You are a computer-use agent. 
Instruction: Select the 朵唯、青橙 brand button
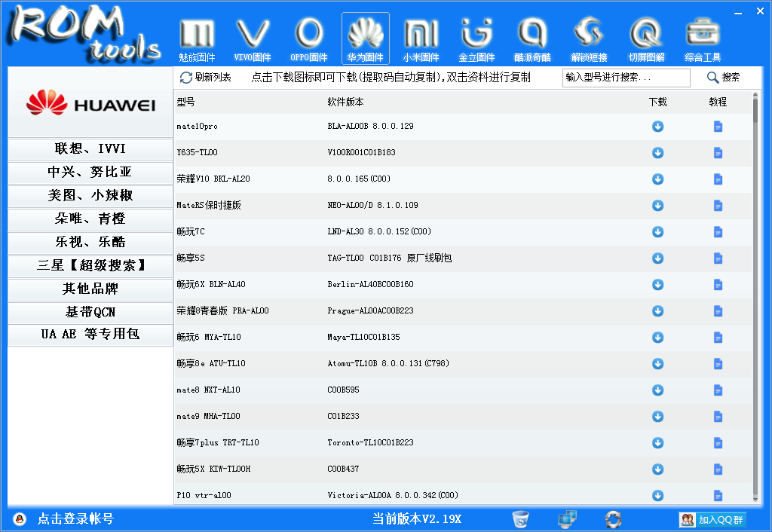pyautogui.click(x=90, y=219)
